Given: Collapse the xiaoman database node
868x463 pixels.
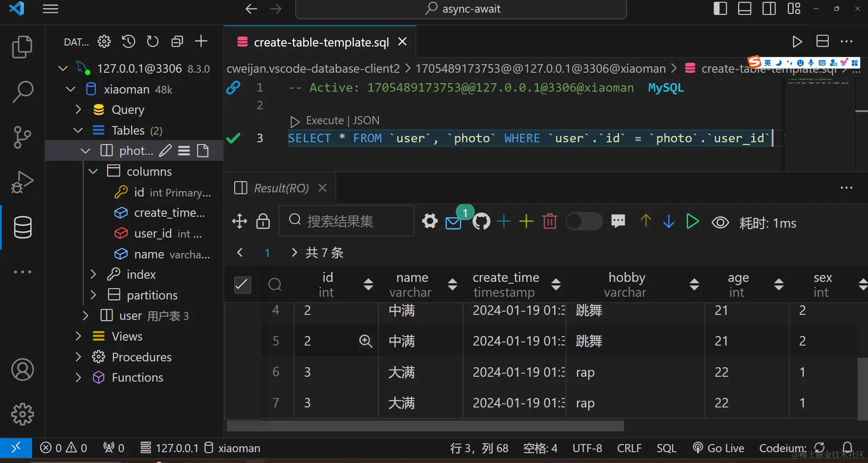Looking at the screenshot, I should click(x=71, y=89).
